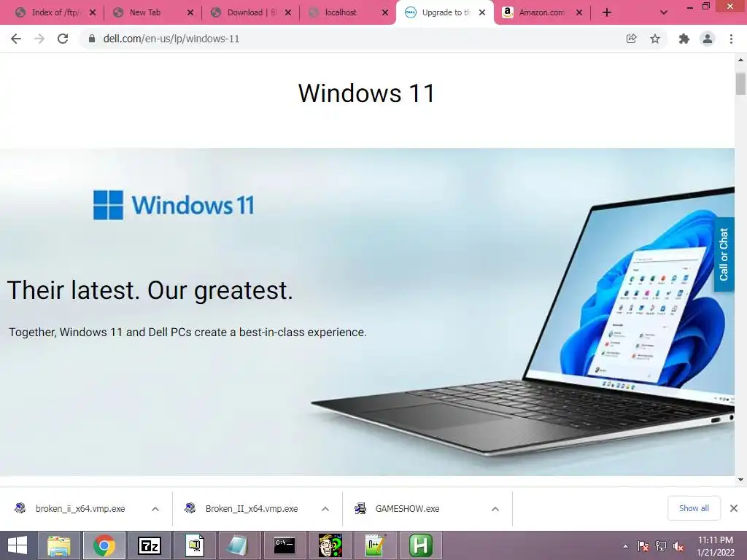
Task: Open Chrome's three-dot menu
Action: (x=731, y=39)
